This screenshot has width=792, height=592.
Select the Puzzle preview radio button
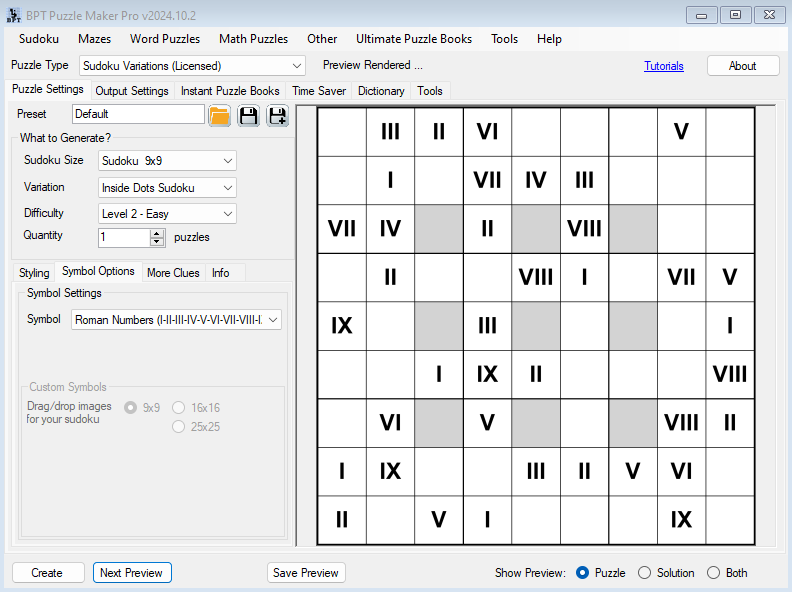[583, 573]
